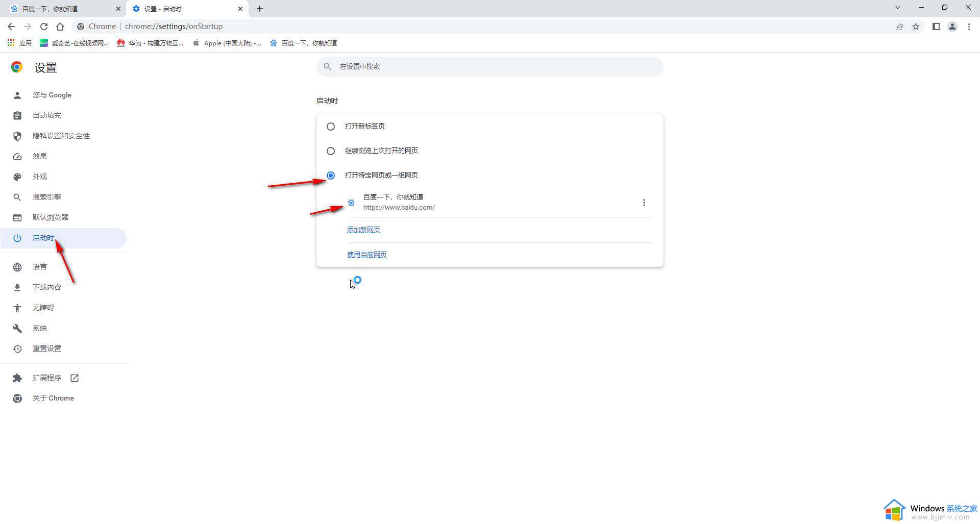Click the Chrome logo beside 设置
The image size is (980, 524).
point(17,67)
